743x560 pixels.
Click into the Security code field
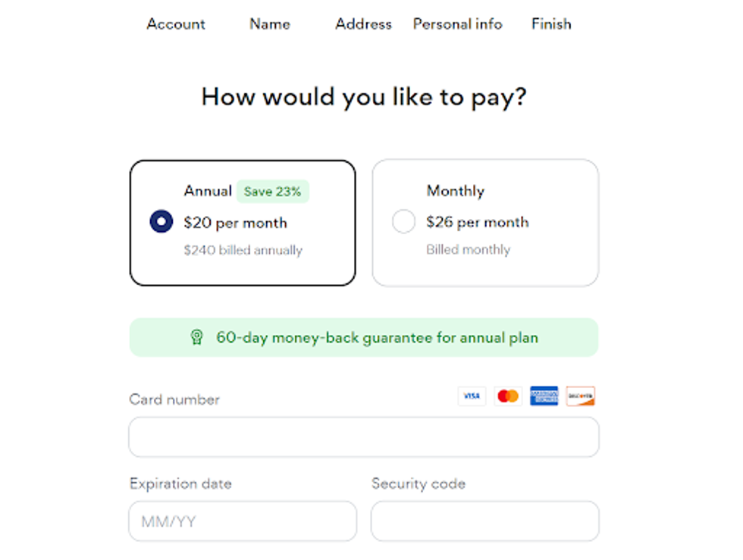tap(485, 521)
